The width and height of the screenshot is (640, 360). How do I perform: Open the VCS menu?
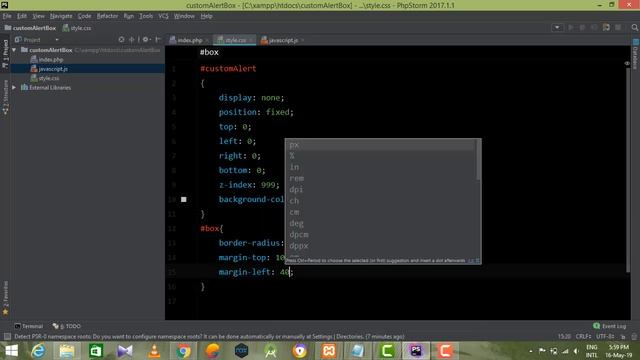point(163,16)
